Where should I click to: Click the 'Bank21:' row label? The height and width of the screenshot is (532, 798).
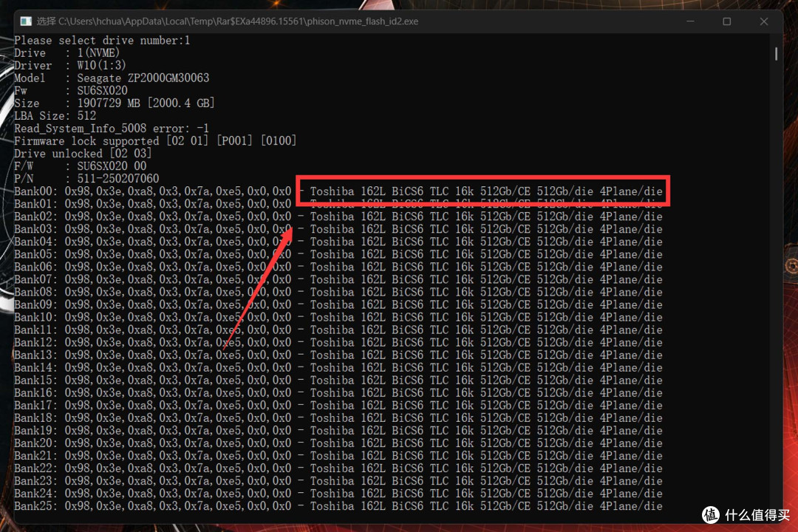[x=36, y=456]
